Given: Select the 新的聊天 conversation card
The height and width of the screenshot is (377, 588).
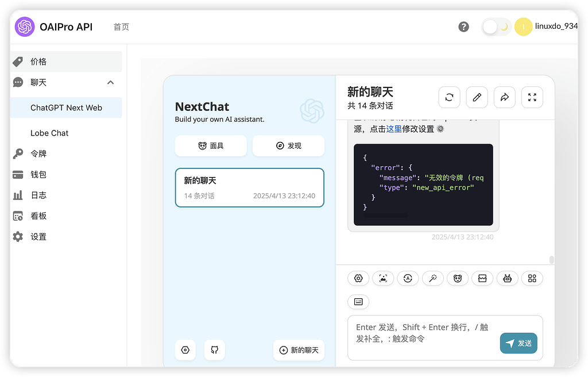Looking at the screenshot, I should (249, 188).
